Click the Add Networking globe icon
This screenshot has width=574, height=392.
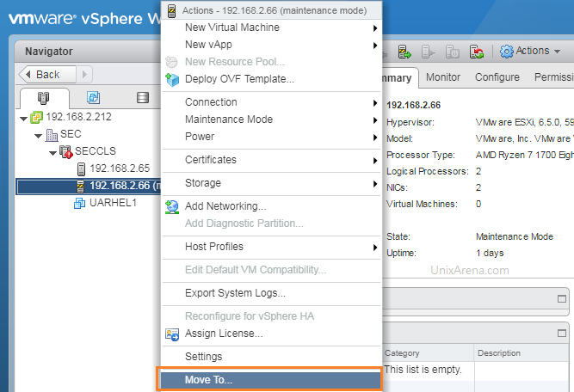point(172,206)
